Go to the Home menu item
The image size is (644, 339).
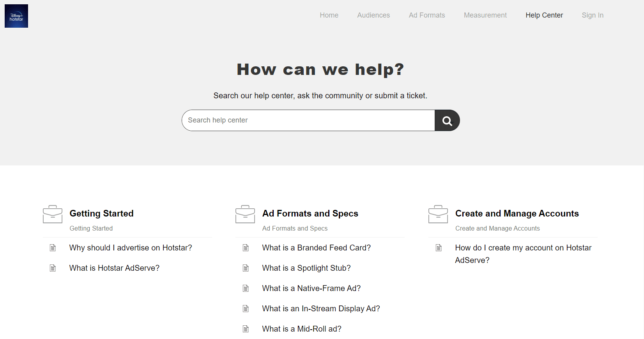point(329,15)
